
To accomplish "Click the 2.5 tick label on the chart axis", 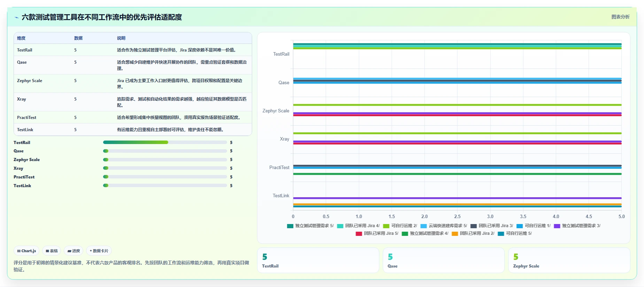I will tap(457, 216).
